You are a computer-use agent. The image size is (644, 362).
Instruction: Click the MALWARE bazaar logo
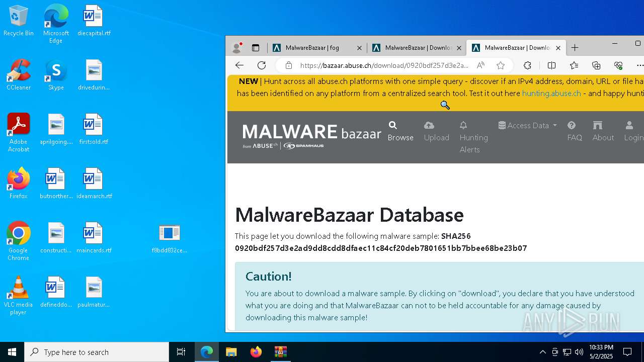312,137
